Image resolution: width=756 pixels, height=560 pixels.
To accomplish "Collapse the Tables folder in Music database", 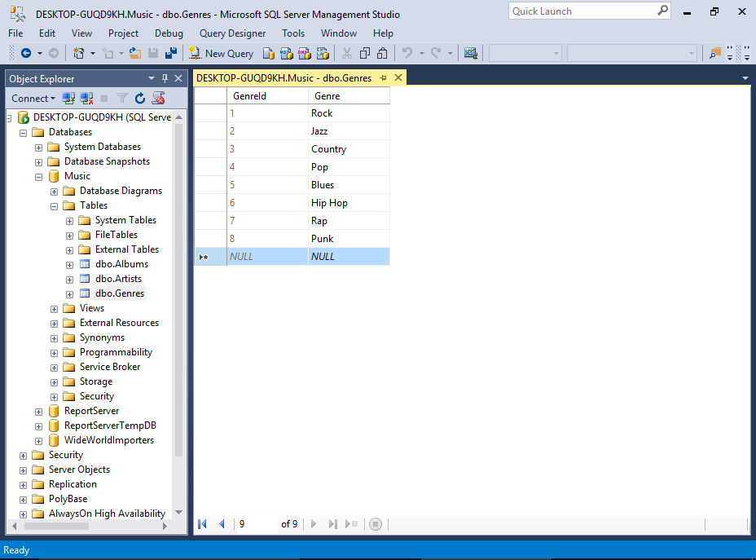I will (x=55, y=205).
